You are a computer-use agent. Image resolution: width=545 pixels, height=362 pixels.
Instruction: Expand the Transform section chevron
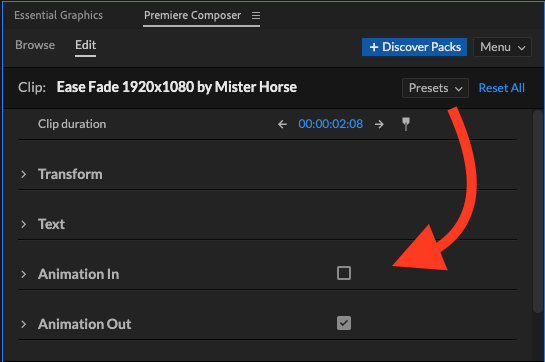pyautogui.click(x=23, y=174)
